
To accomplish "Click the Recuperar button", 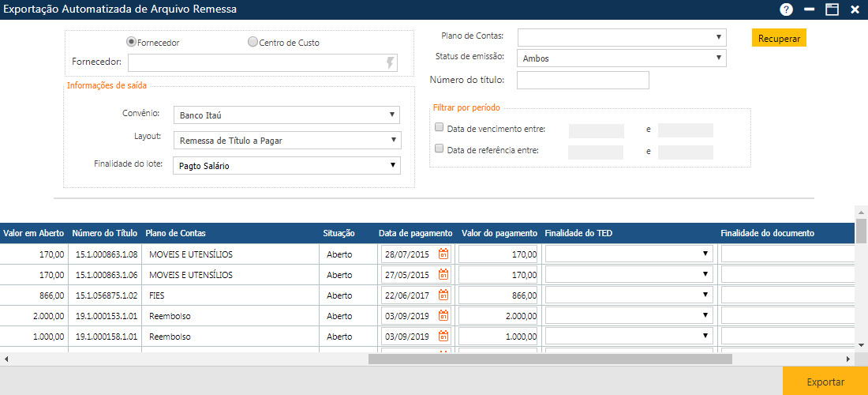I will click(779, 38).
